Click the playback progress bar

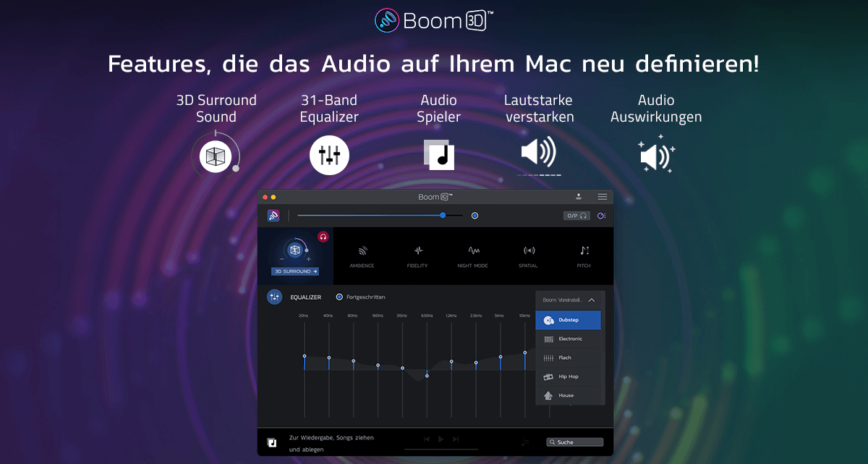(441, 450)
